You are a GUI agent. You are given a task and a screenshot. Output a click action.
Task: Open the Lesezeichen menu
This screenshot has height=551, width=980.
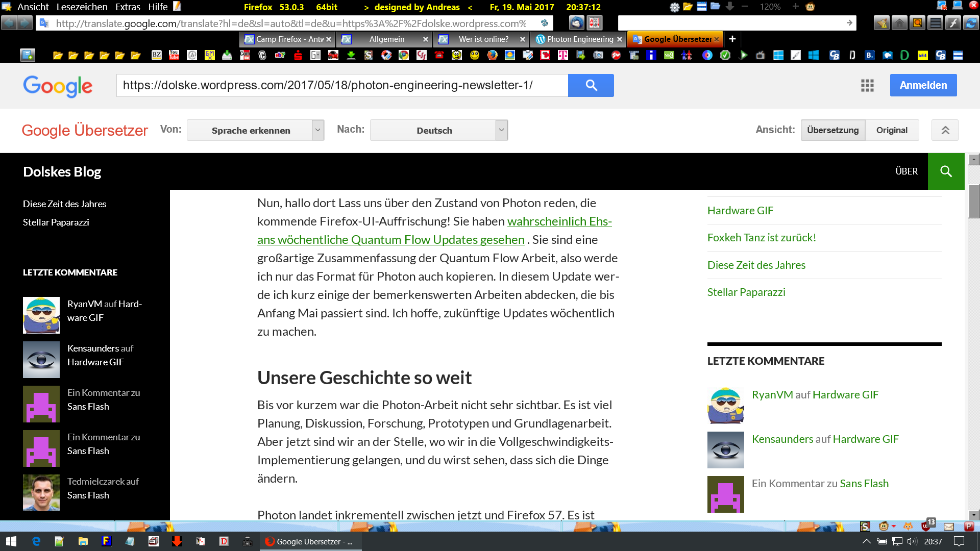[82, 7]
